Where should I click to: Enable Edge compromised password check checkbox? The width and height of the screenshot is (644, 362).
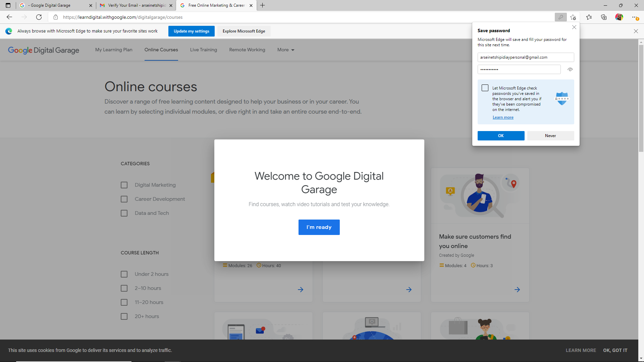pyautogui.click(x=485, y=88)
